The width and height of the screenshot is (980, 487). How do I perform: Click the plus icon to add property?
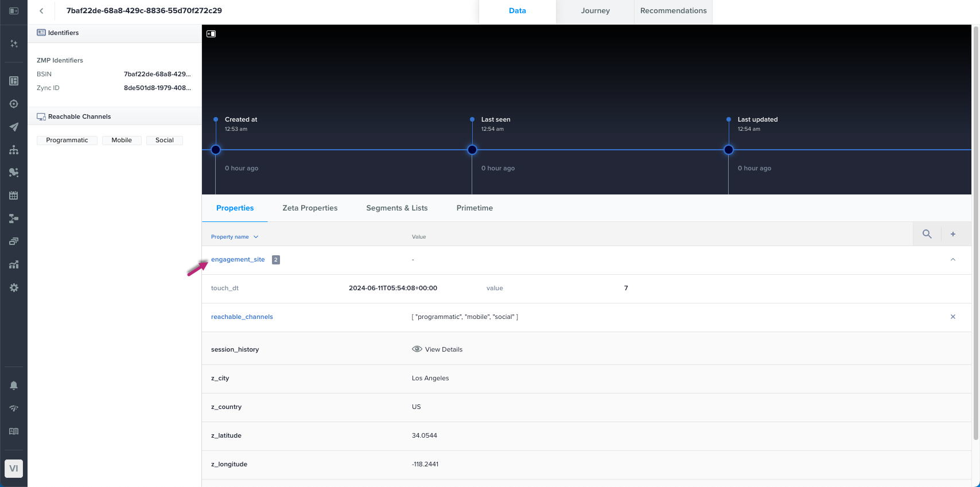952,234
